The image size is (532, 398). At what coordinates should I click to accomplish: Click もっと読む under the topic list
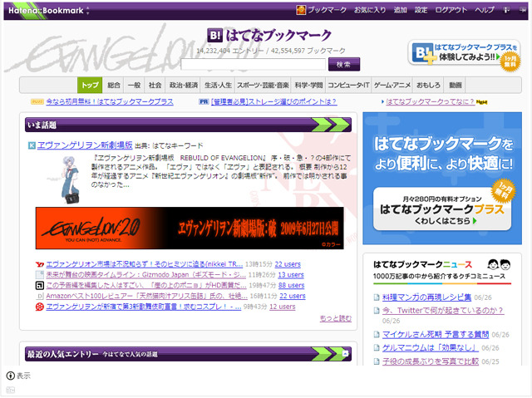point(336,318)
